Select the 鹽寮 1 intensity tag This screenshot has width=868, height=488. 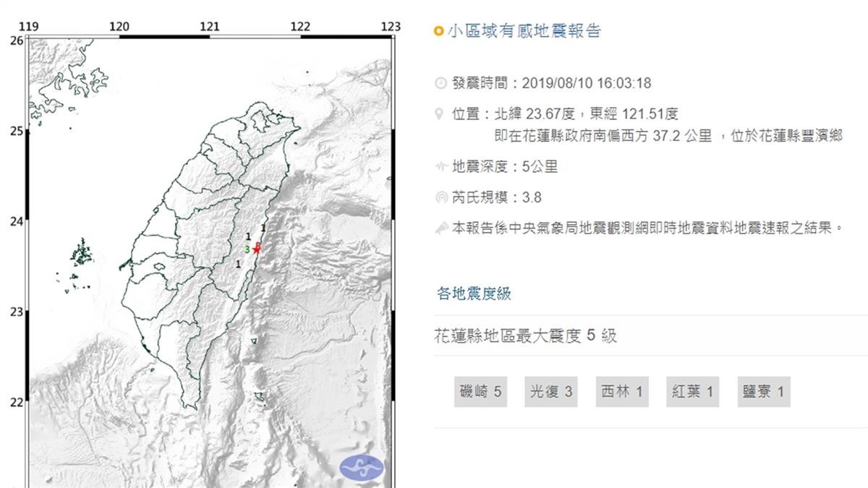(x=763, y=392)
